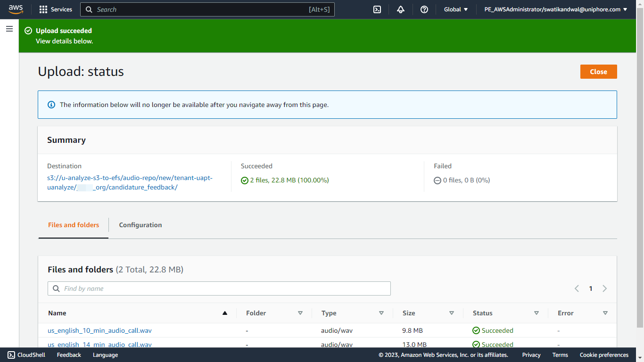The height and width of the screenshot is (362, 644).
Task: Click the audio/wav type for 10_min file
Action: click(x=337, y=330)
